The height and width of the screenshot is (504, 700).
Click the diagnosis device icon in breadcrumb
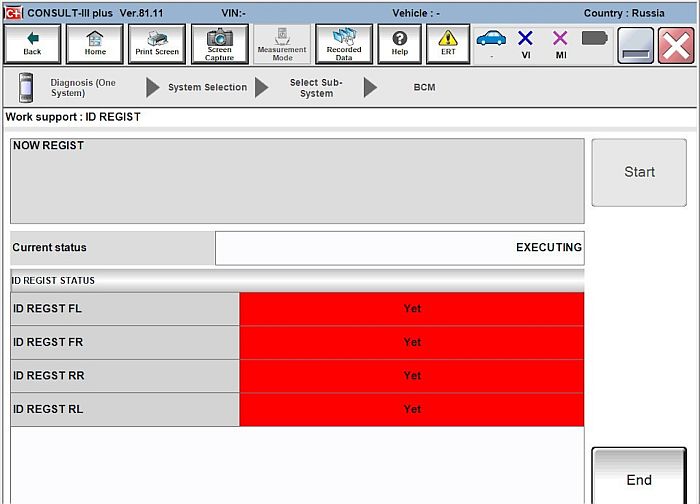(26, 87)
